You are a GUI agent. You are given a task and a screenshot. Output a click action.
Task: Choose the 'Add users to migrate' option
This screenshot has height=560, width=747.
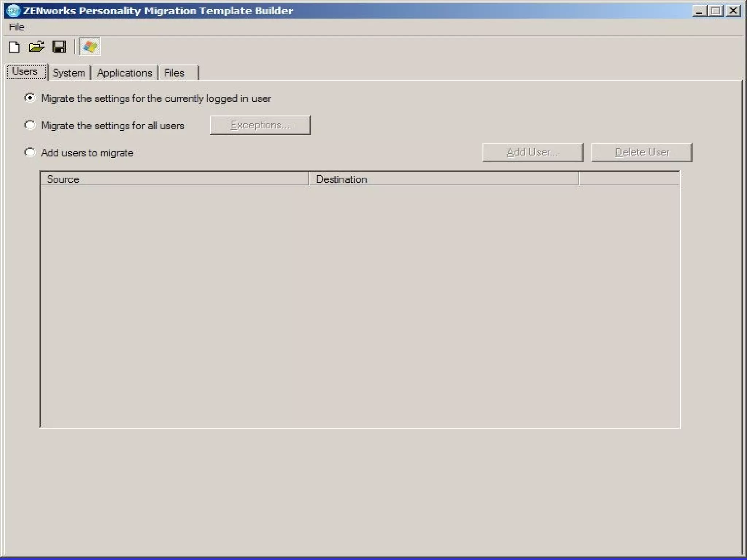(x=30, y=152)
